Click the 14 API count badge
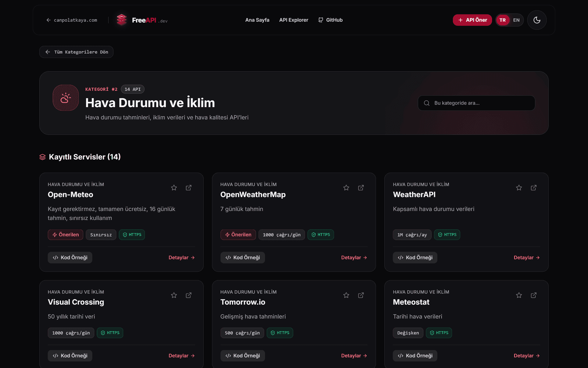The width and height of the screenshot is (588, 368). (x=133, y=89)
